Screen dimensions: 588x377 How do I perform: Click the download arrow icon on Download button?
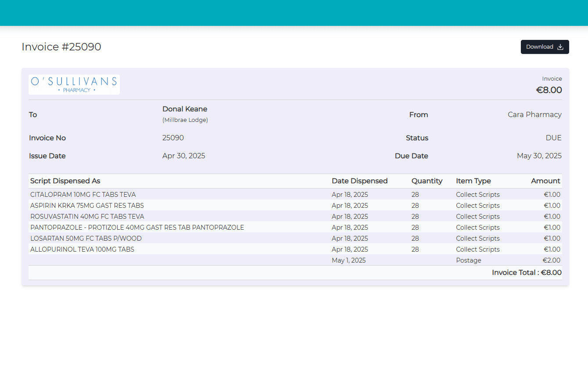(x=560, y=46)
